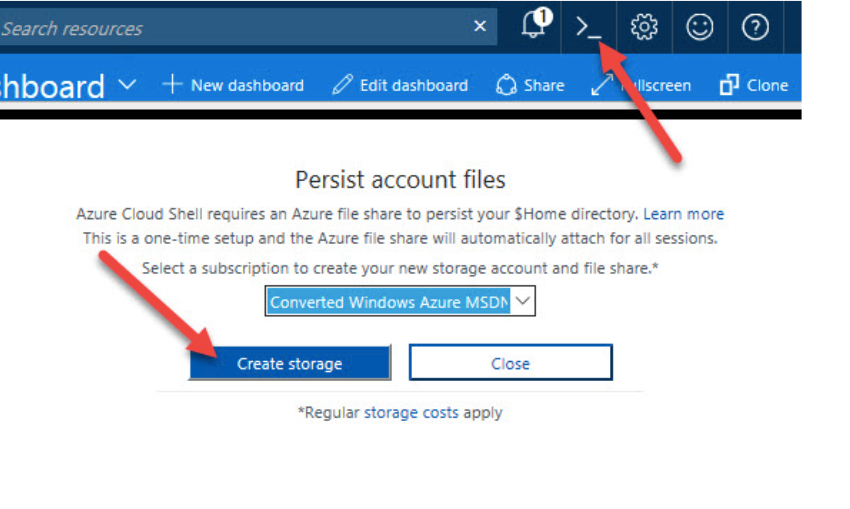Clone the dashboard
This screenshot has height=509, width=850.
point(754,85)
